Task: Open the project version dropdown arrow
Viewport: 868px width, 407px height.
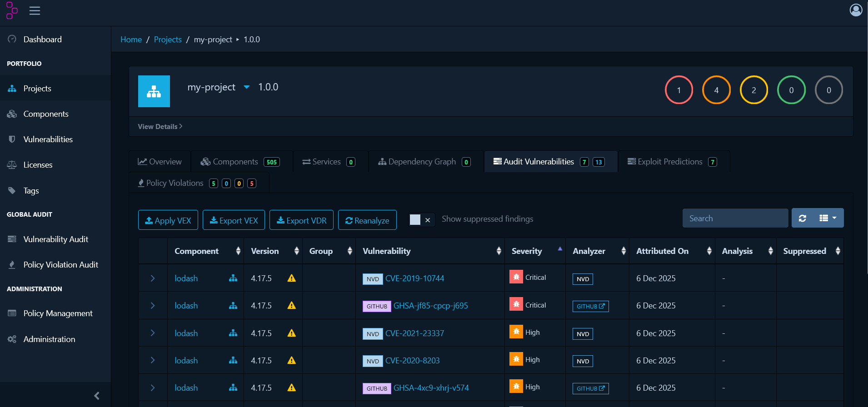Action: pos(247,87)
